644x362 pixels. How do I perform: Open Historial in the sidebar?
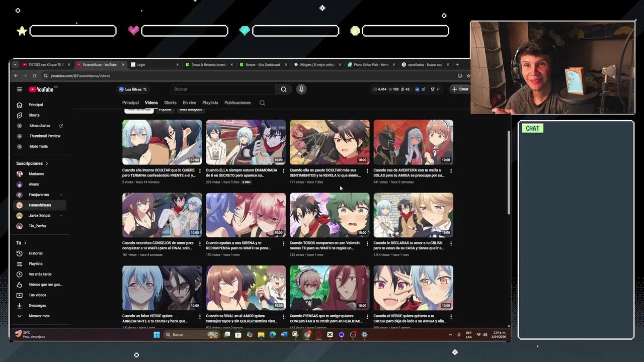pos(40,253)
